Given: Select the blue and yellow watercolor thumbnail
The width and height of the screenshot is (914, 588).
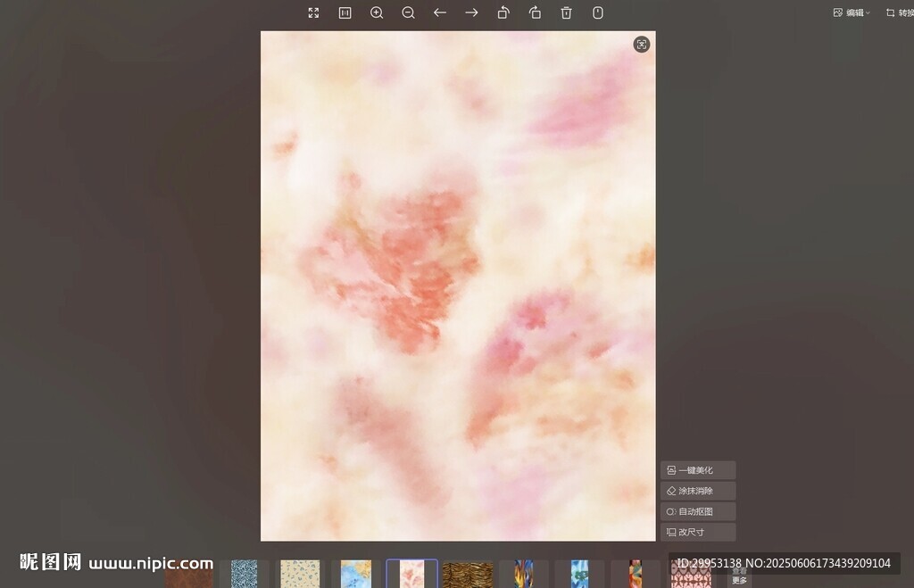Looking at the screenshot, I should tap(355, 574).
